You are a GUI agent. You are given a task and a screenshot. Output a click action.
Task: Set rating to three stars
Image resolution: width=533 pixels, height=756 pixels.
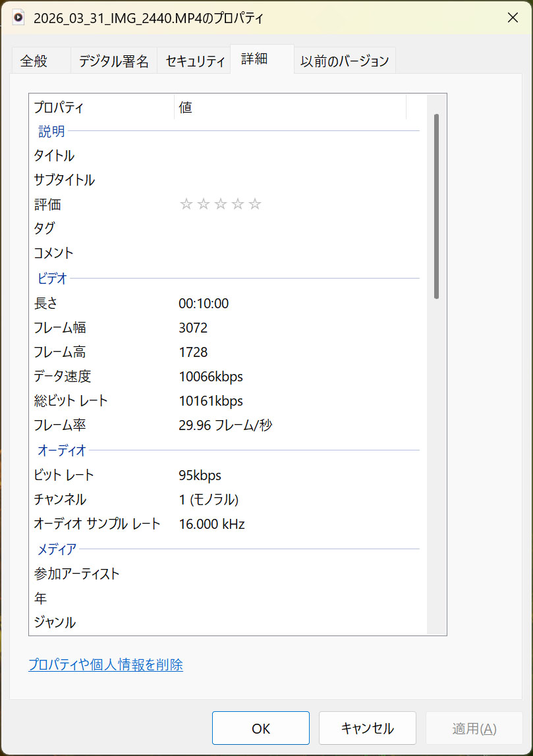(220, 205)
